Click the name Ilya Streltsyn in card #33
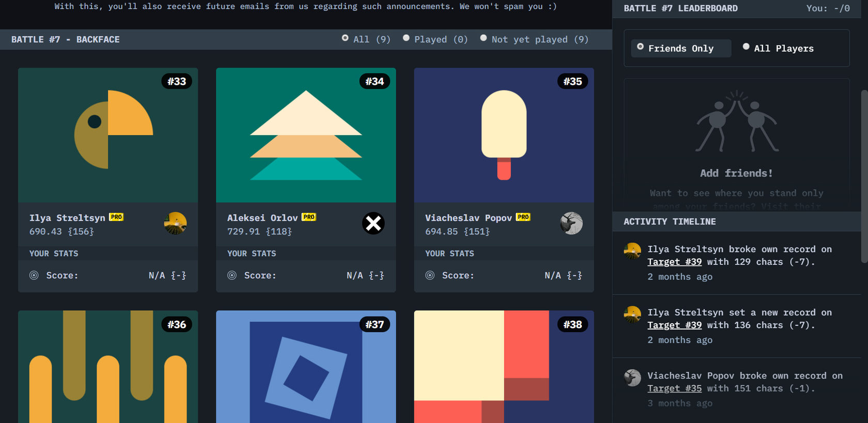The width and height of the screenshot is (868, 423). [x=67, y=218]
